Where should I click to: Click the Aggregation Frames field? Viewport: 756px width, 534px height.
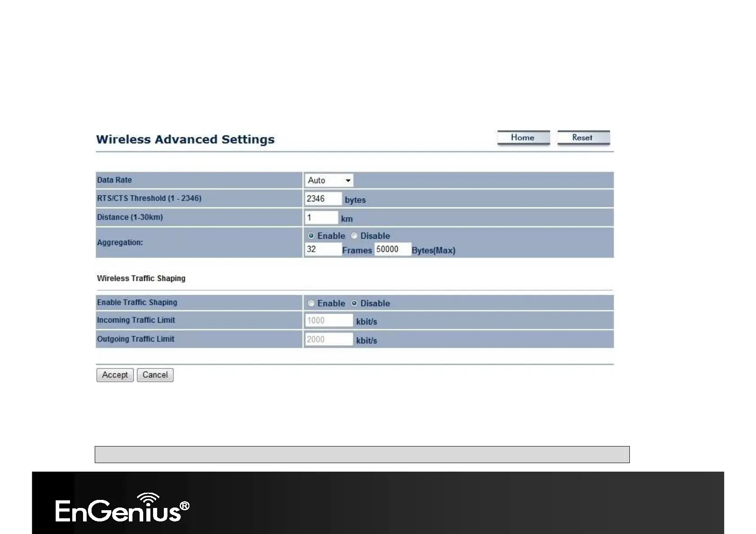pyautogui.click(x=323, y=249)
